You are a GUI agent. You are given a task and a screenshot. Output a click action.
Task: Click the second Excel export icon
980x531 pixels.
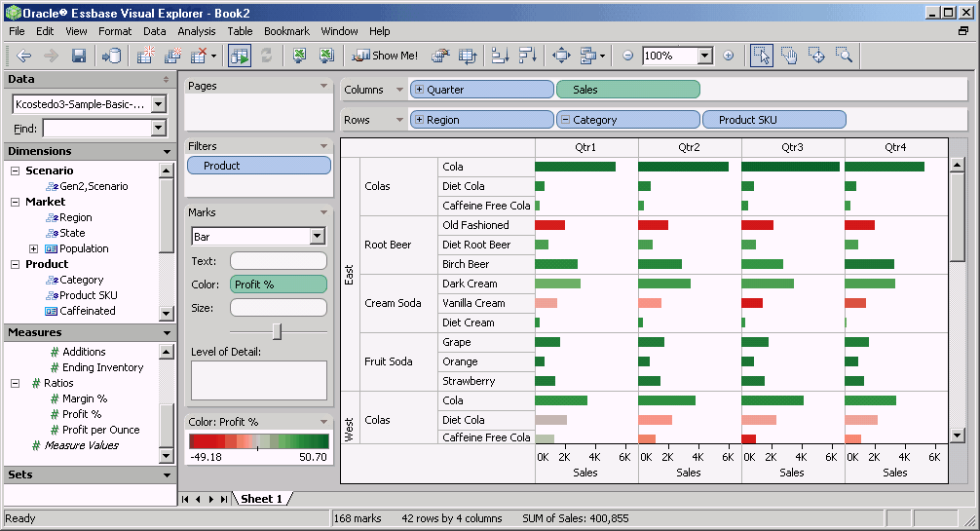(x=326, y=56)
